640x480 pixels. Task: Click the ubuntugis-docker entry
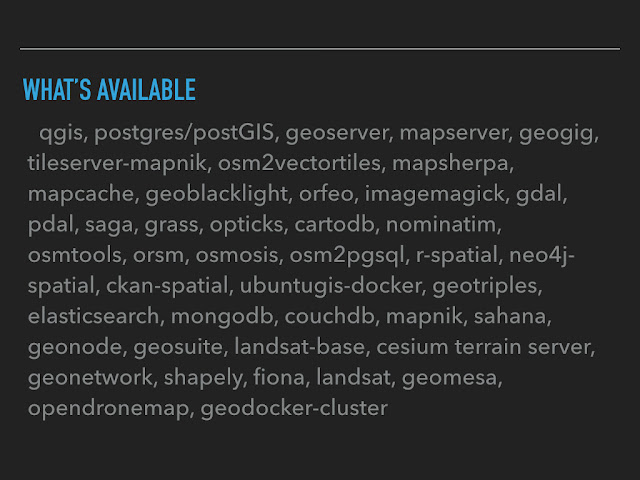(330, 286)
